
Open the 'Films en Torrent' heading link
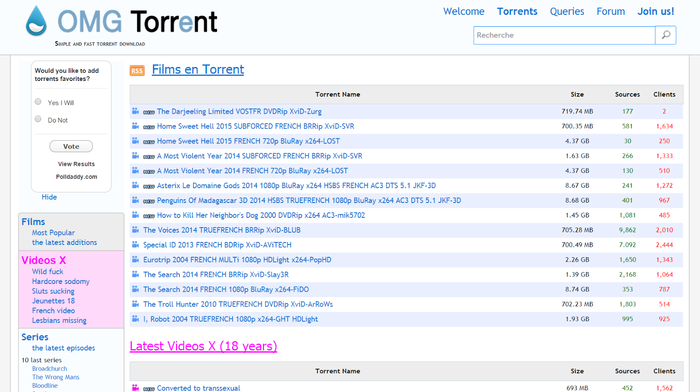[198, 70]
